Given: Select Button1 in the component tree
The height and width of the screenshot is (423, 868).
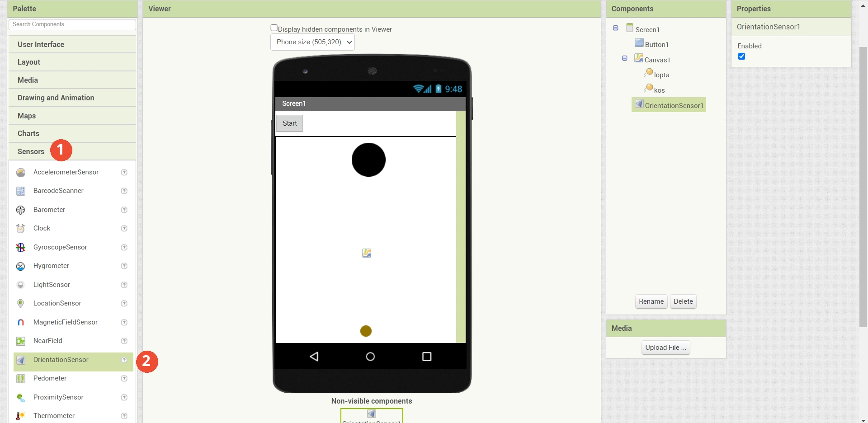Looking at the screenshot, I should (x=656, y=44).
